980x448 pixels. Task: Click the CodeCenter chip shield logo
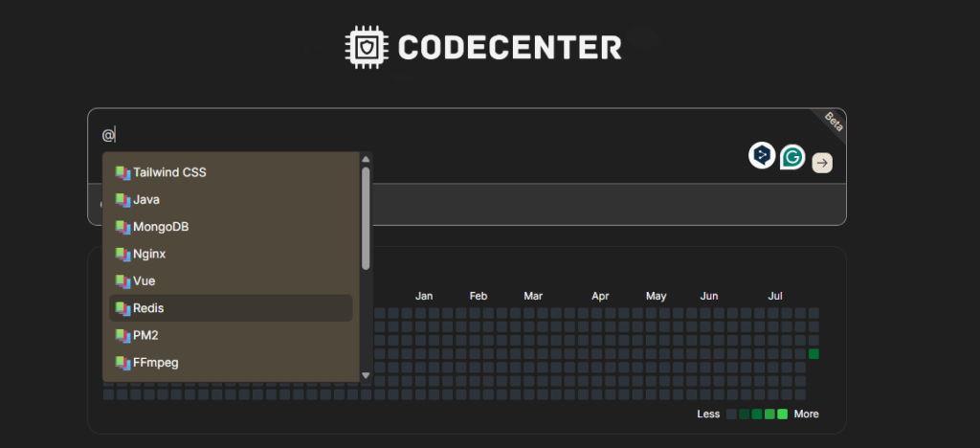click(367, 47)
